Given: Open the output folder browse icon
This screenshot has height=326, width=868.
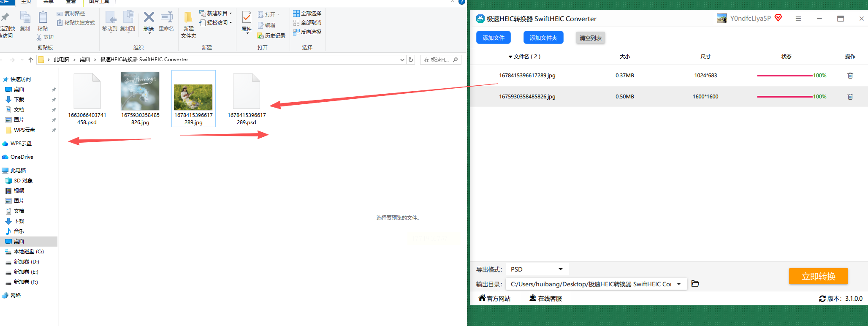Looking at the screenshot, I should pos(695,284).
